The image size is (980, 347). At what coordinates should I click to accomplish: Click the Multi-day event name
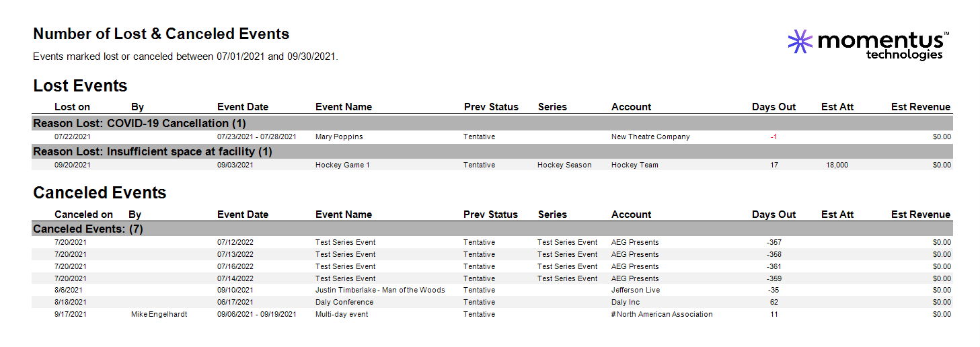342,314
